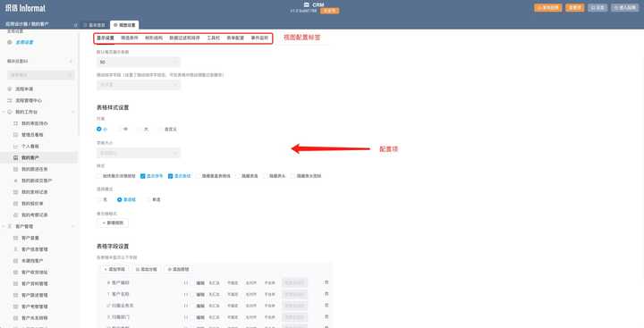Uncheck the 显示序号 checkbox
The width and height of the screenshot is (644, 328).
142,176
